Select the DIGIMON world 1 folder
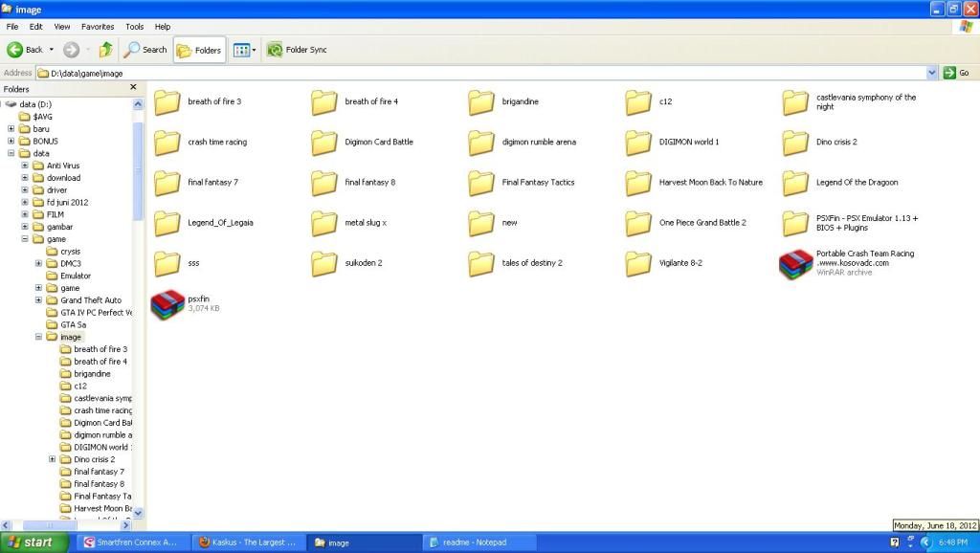Screen dimensions: 980x553 click(673, 142)
